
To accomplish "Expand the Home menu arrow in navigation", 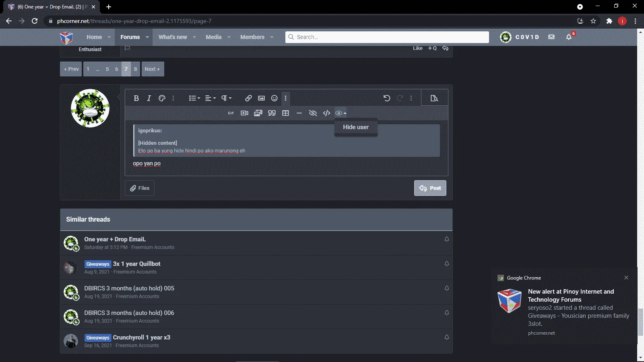I will click(x=109, y=37).
